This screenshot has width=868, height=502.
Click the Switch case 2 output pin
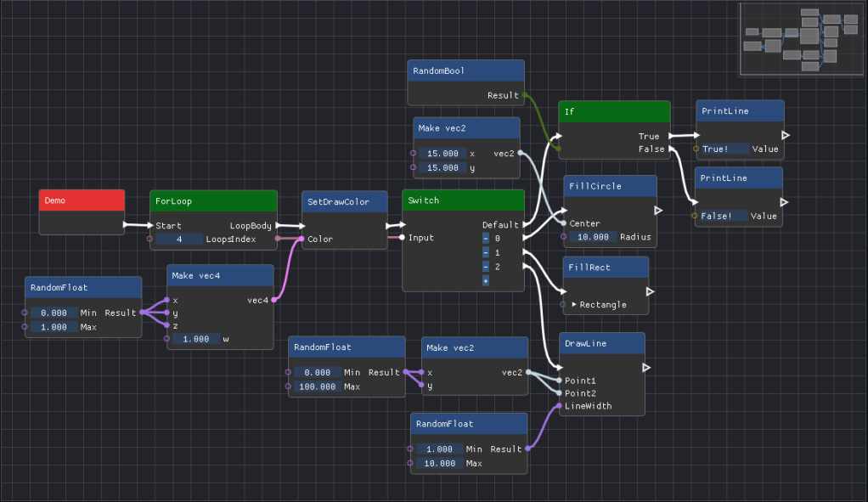525,267
